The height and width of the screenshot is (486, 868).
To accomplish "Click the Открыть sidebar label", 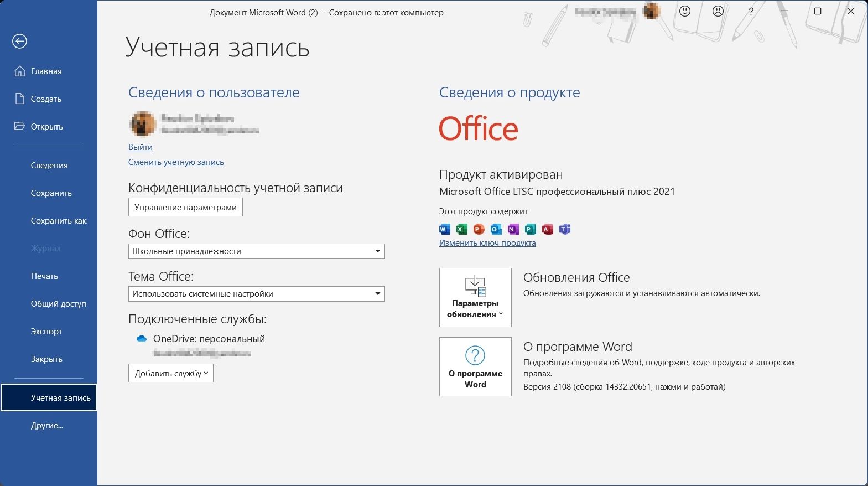I will (47, 126).
